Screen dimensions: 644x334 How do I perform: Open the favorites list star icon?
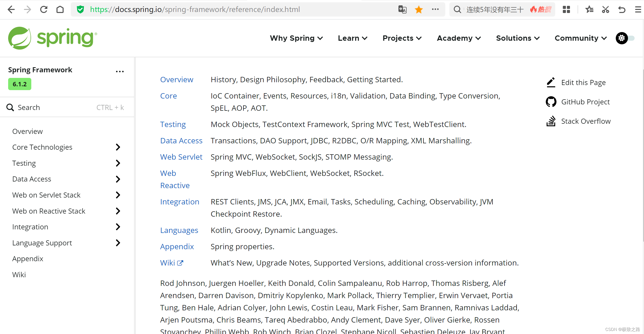pyautogui.click(x=589, y=10)
